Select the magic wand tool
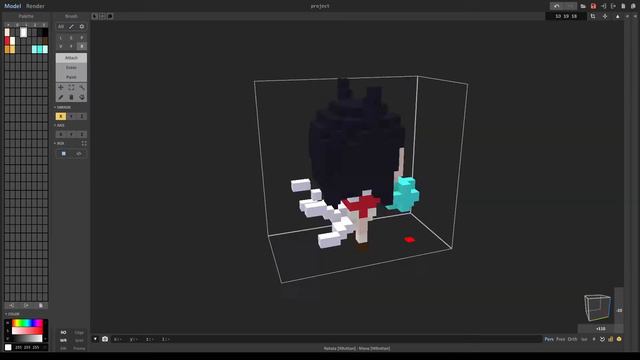Image resolution: width=640 pixels, height=360 pixels. 82,87
